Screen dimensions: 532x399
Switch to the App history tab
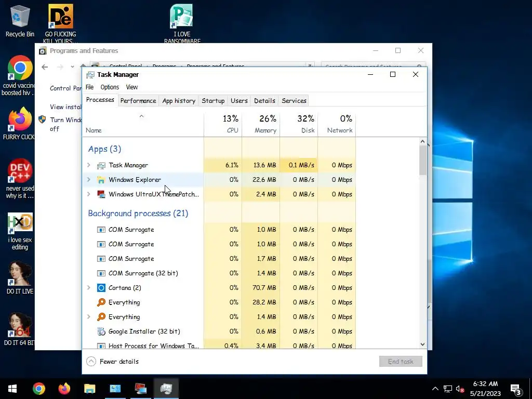[x=179, y=101]
